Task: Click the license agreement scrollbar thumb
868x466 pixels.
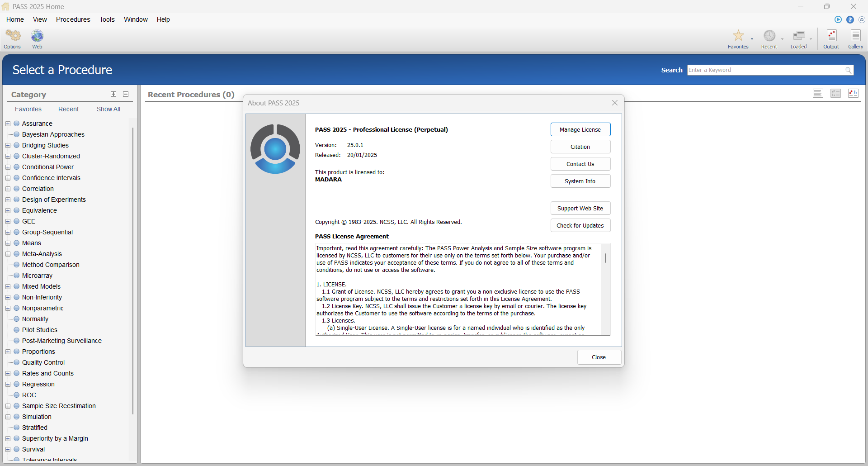Action: (x=605, y=258)
